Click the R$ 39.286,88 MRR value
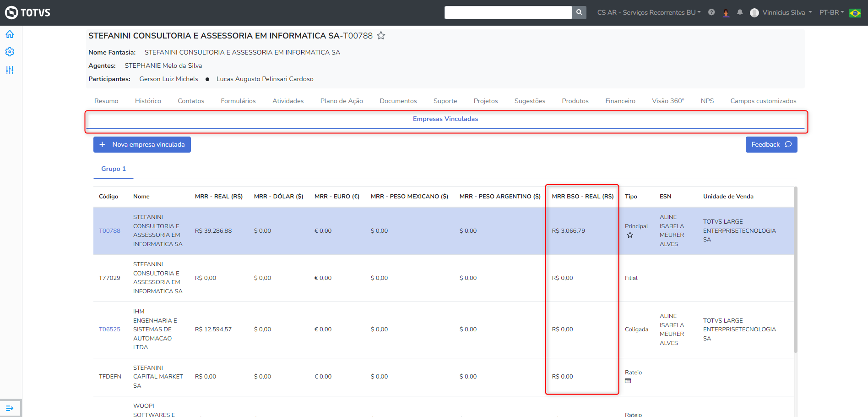 pyautogui.click(x=213, y=230)
